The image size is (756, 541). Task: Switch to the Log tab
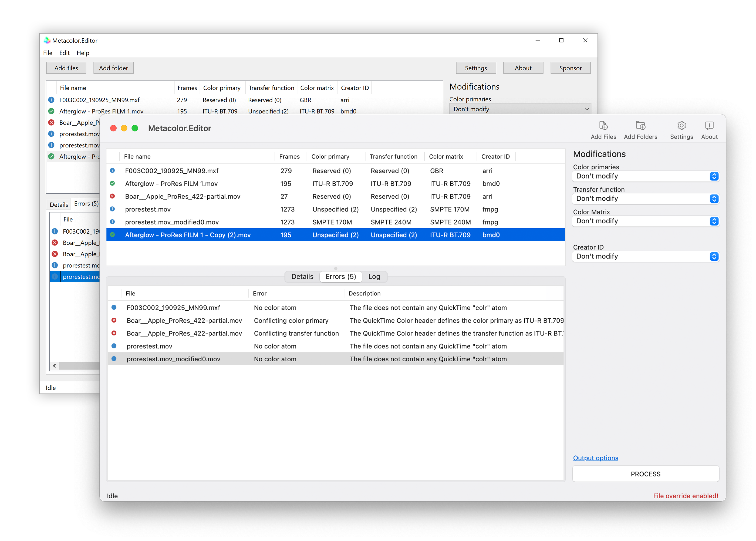pos(374,277)
